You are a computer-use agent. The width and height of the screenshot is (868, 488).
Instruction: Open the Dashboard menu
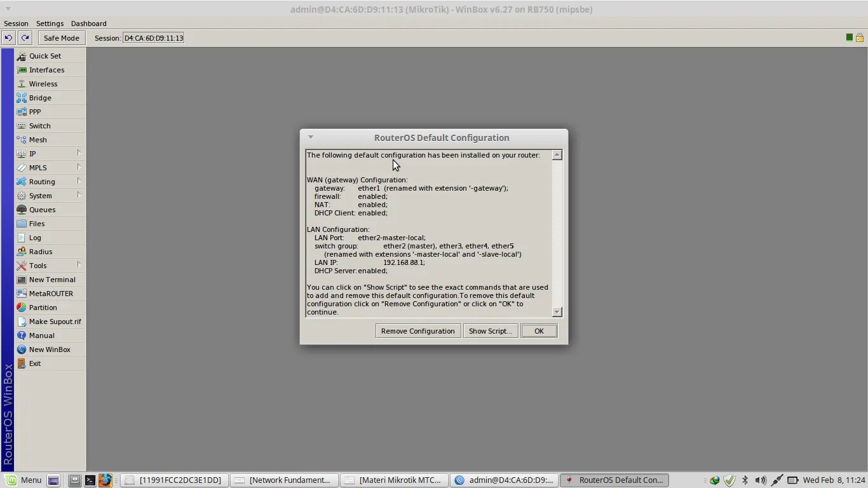pyautogui.click(x=88, y=24)
